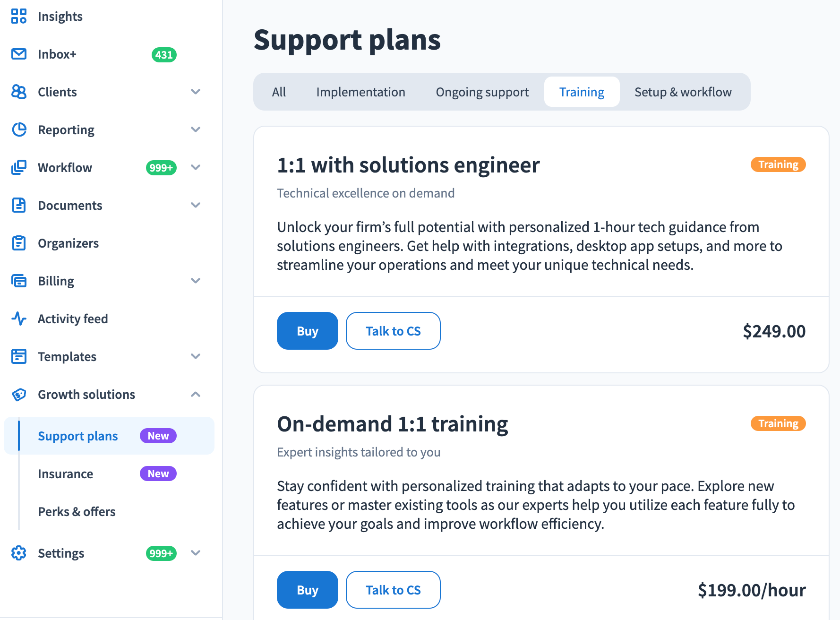Click the Organizers clipboard icon
Screen dimensions: 840x620
pyautogui.click(x=19, y=243)
